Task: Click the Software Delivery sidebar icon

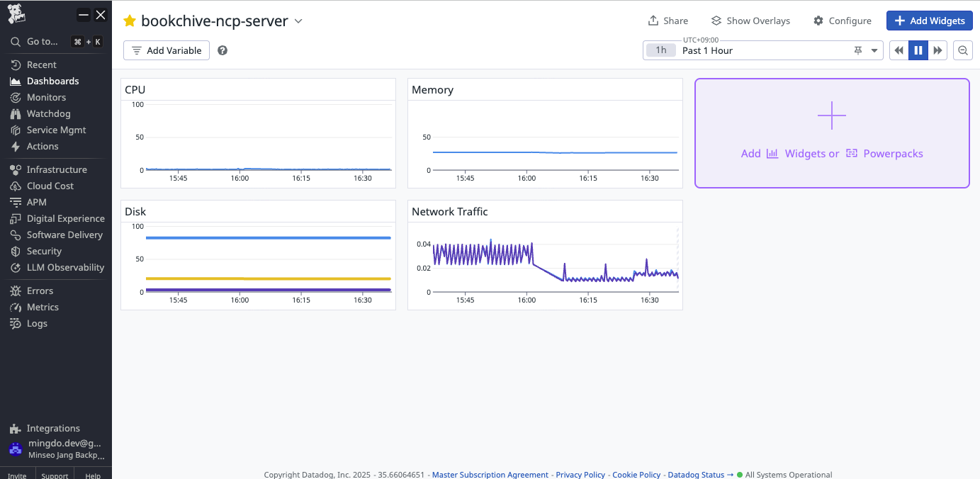Action: click(x=16, y=235)
